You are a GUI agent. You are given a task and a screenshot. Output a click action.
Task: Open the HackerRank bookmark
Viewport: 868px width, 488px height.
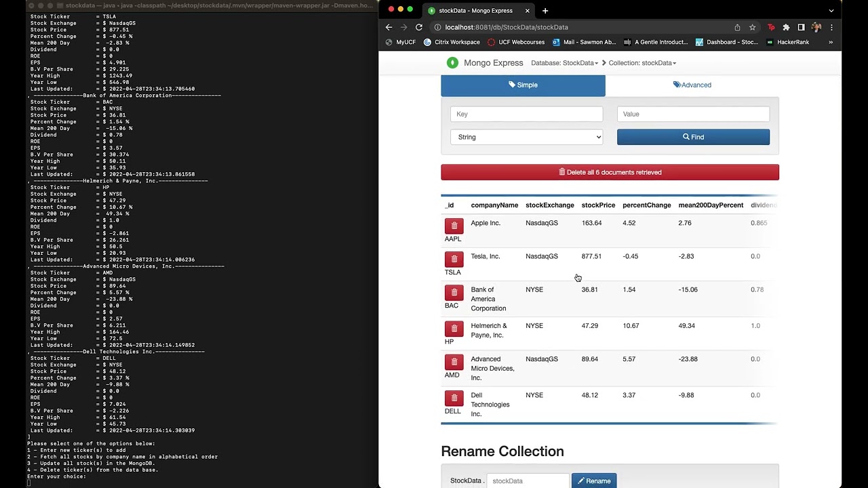(788, 42)
